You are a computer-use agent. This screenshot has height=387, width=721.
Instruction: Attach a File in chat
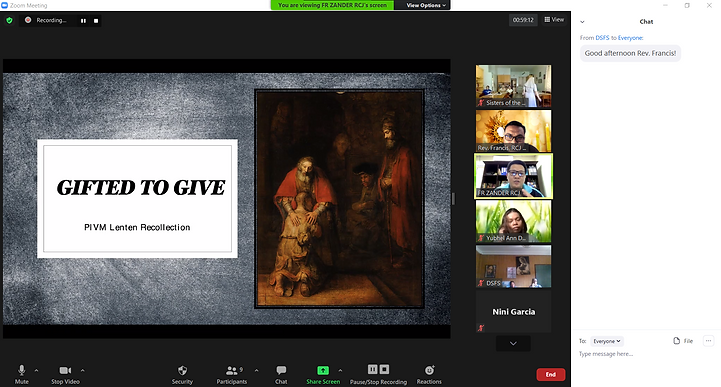683,341
